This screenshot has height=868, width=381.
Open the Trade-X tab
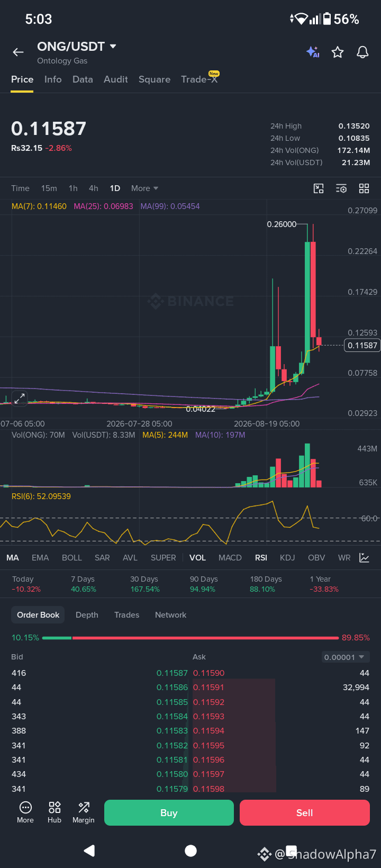tap(199, 78)
